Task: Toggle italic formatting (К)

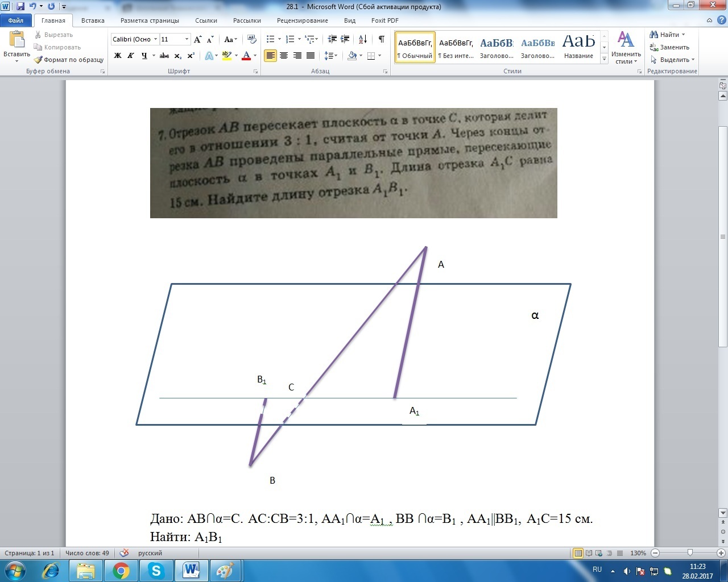Action: pyautogui.click(x=131, y=56)
